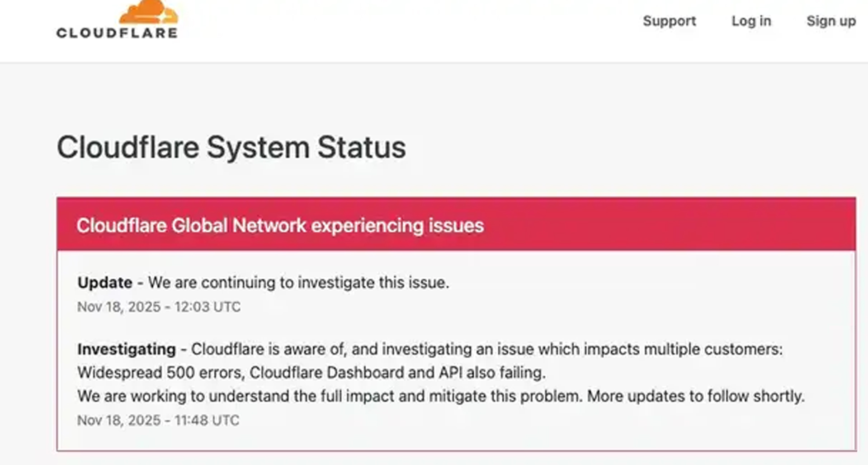Open the Log in link
Viewport: 868px width, 465px height.
[751, 21]
